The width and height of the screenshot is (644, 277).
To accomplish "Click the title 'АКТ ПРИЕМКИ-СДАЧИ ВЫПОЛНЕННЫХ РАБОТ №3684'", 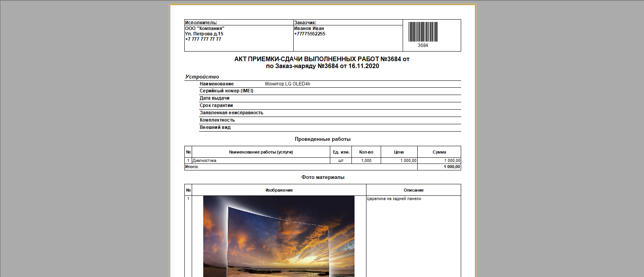I will click(x=318, y=59).
